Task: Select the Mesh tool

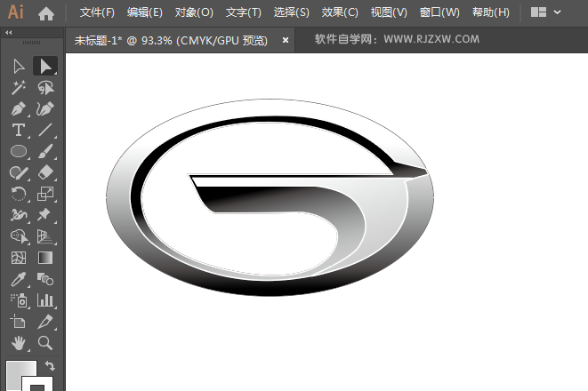Action: click(x=19, y=258)
